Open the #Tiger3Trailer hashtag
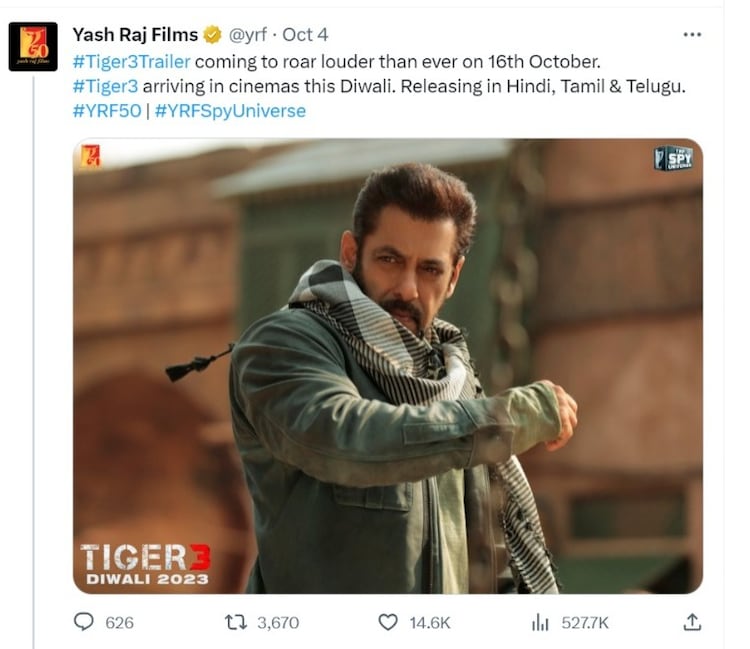The height and width of the screenshot is (649, 750). (x=130, y=61)
